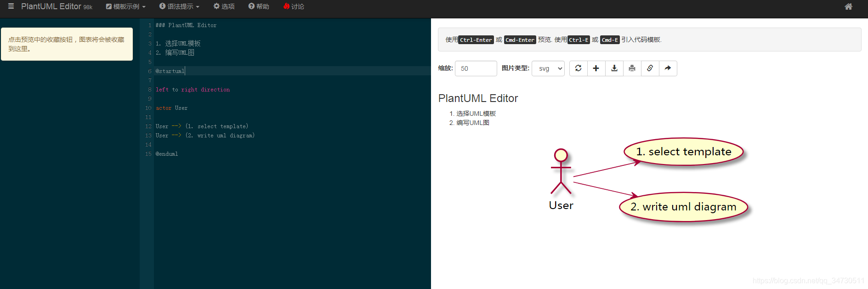
Task: Click the refresh preview icon
Action: click(578, 68)
